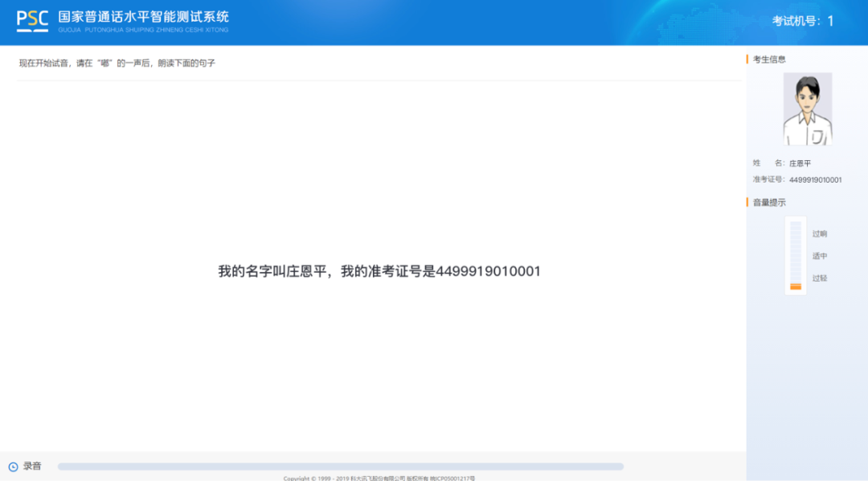Image resolution: width=868 pixels, height=481 pixels.
Task: Click the candidate photo thumbnail
Action: [809, 108]
